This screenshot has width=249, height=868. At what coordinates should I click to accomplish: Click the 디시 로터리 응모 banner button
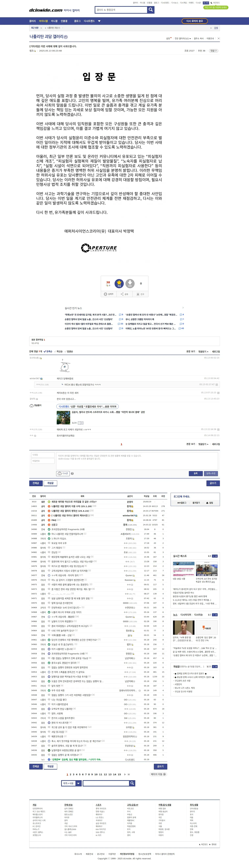195,21
